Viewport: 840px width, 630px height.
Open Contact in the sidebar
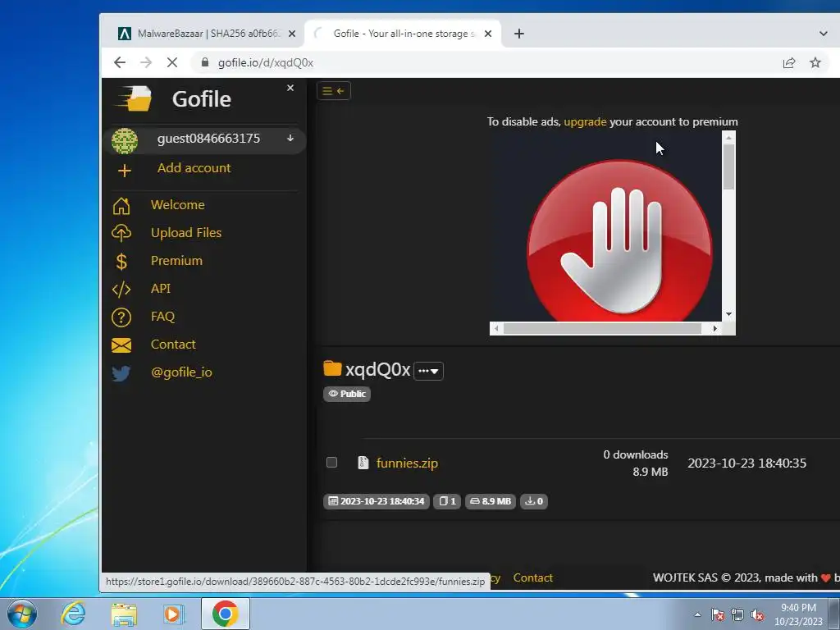[173, 344]
